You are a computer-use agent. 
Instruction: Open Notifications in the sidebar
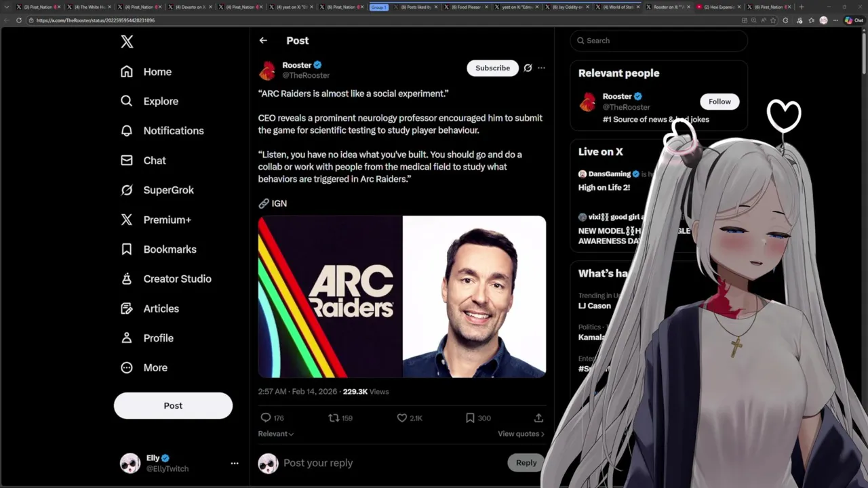pos(161,131)
